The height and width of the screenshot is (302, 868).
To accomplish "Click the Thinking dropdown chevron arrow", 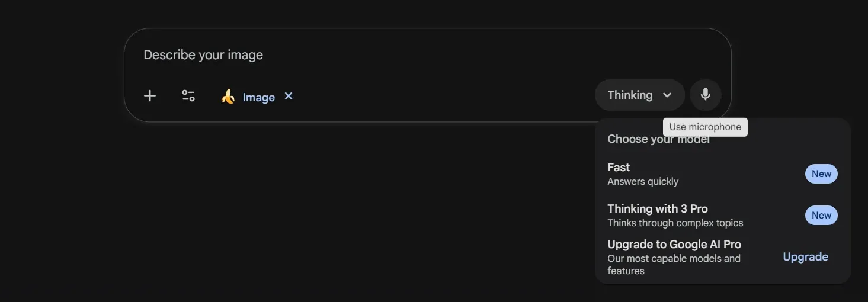I will click(667, 95).
